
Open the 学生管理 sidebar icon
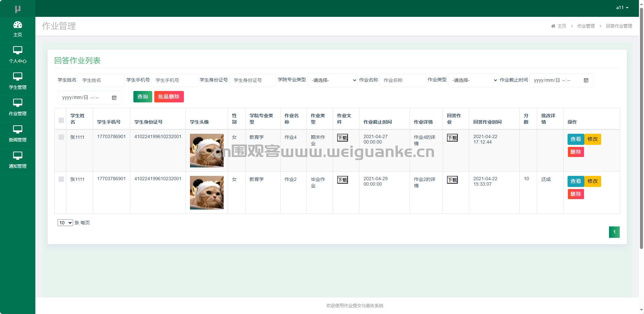tap(18, 80)
